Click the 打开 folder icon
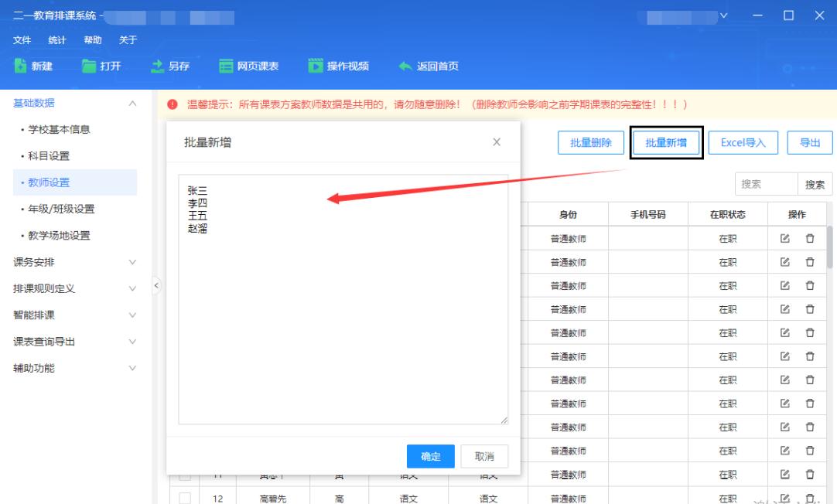This screenshot has width=837, height=504. [x=89, y=66]
